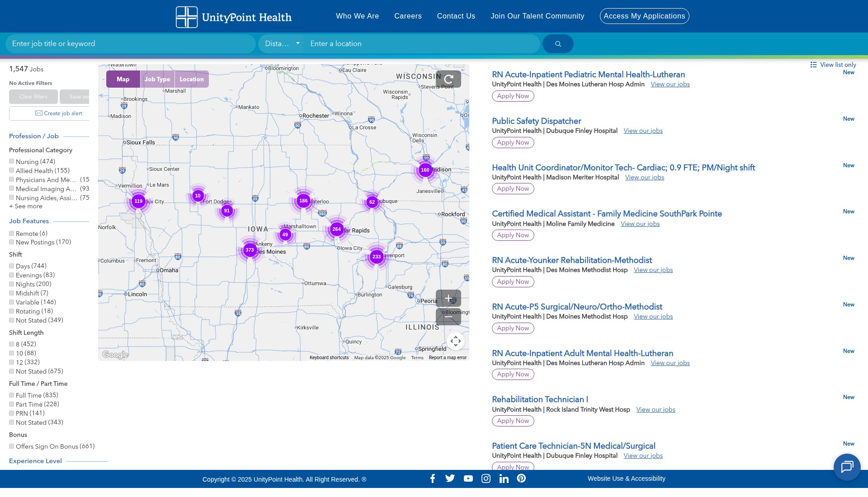
Task: Open the Facebook page icon
Action: (x=433, y=478)
